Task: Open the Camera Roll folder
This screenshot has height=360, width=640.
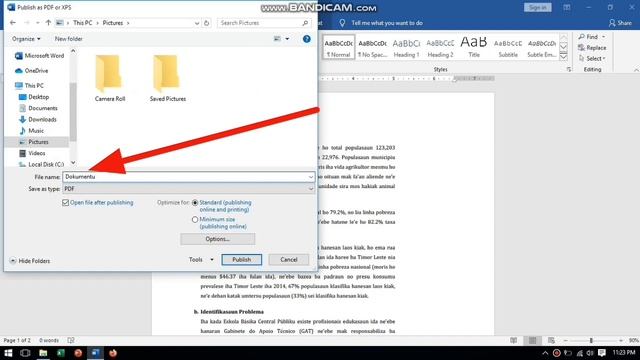Action: tap(110, 78)
